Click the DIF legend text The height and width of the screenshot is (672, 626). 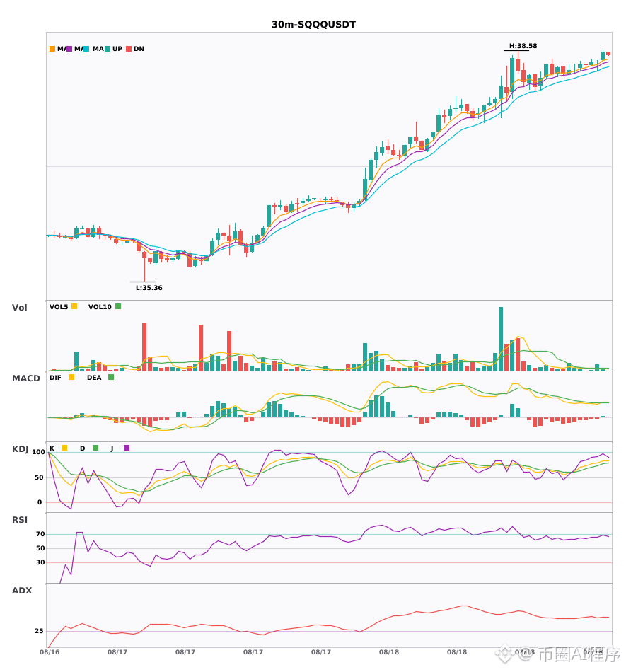click(x=55, y=378)
